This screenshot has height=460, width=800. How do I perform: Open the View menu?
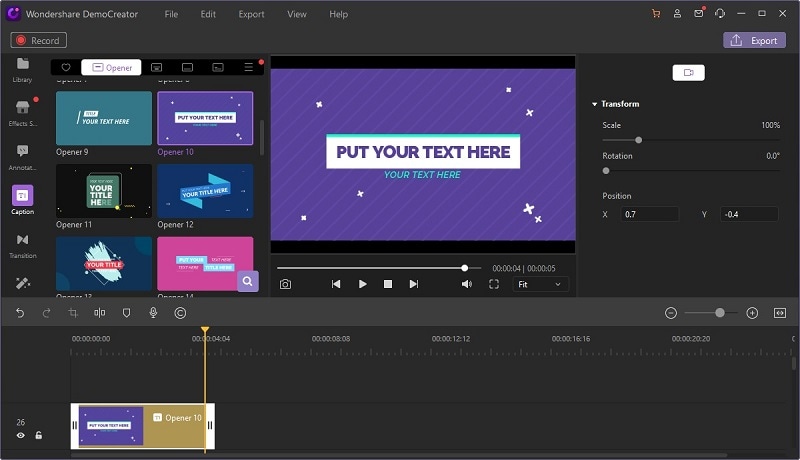pos(296,14)
